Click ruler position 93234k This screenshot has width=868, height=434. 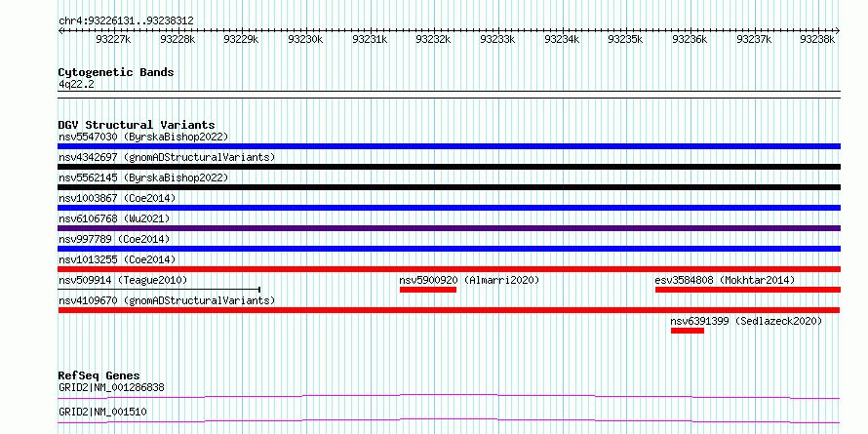point(562,39)
